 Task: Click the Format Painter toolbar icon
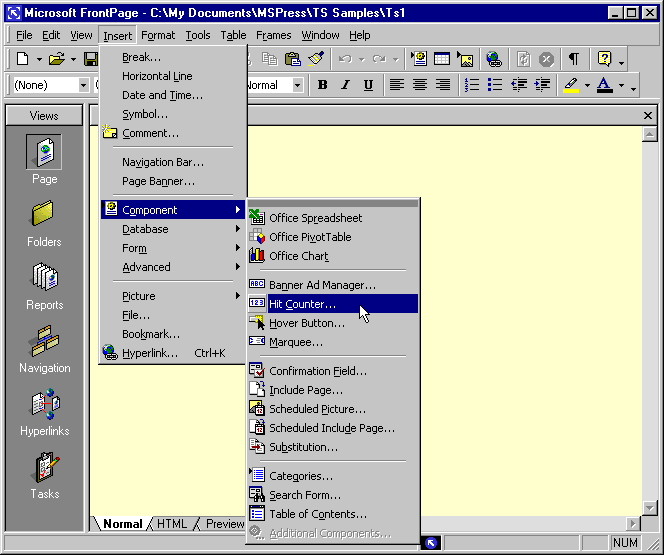(x=316, y=60)
